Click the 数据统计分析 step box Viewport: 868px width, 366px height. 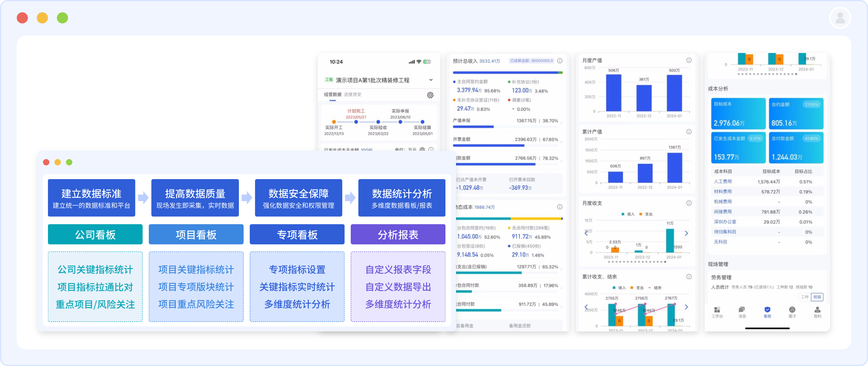[402, 198]
